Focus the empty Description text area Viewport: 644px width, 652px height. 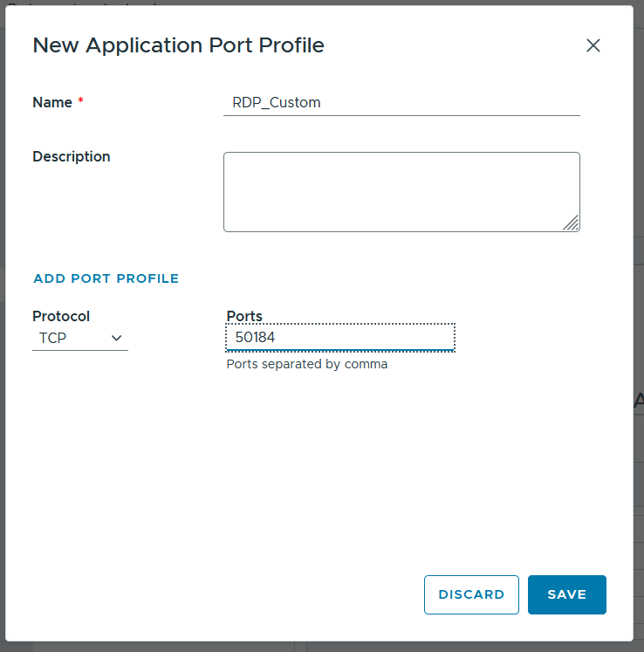[x=401, y=192]
